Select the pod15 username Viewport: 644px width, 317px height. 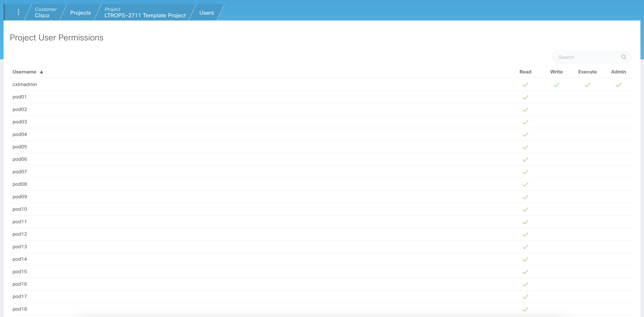click(20, 272)
